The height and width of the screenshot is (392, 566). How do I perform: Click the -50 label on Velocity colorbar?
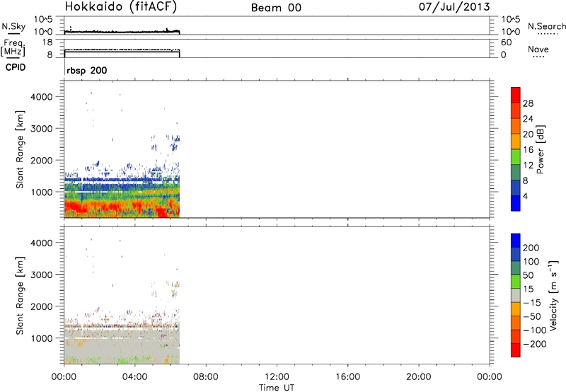click(532, 316)
